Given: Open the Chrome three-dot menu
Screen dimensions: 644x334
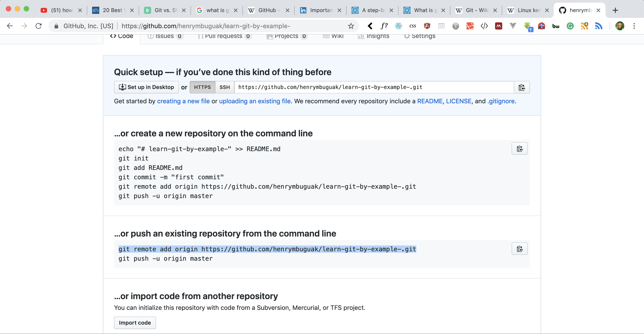Looking at the screenshot, I should (634, 26).
